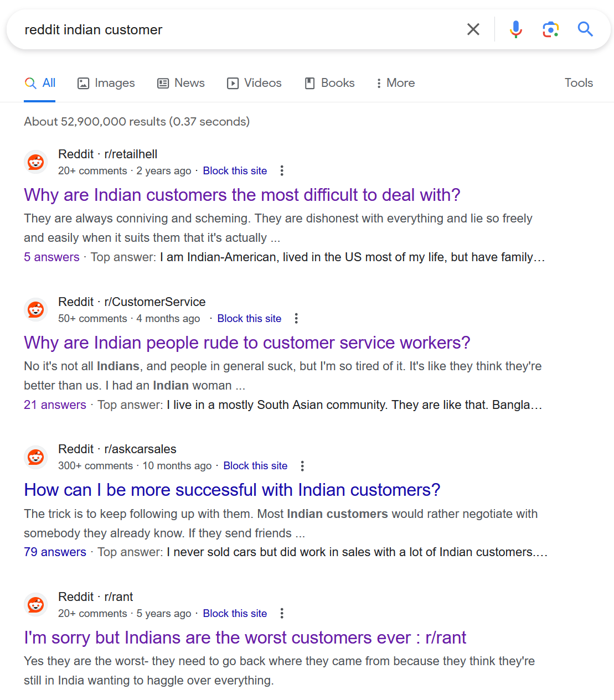614x700 pixels.
Task: Start voice search with microphone icon
Action: (x=516, y=29)
